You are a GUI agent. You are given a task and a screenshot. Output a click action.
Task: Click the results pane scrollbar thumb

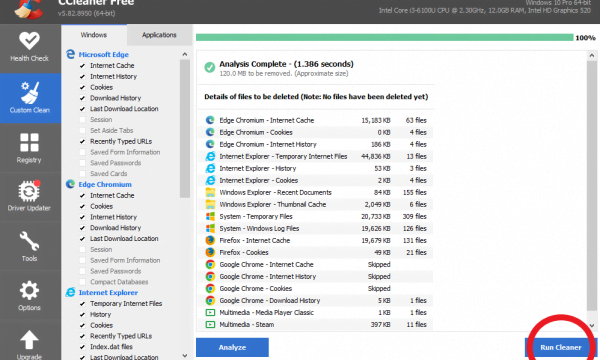click(x=592, y=186)
